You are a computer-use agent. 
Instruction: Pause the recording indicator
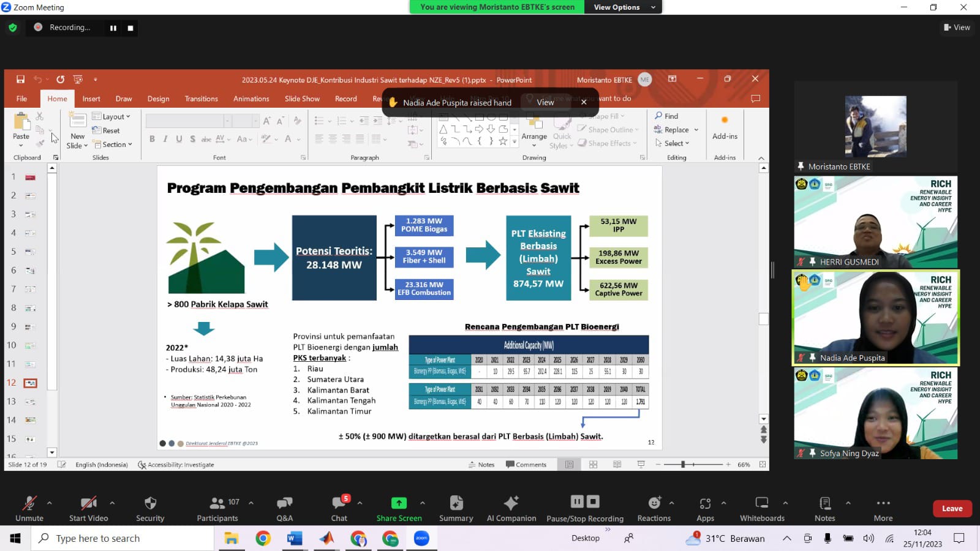point(113,28)
